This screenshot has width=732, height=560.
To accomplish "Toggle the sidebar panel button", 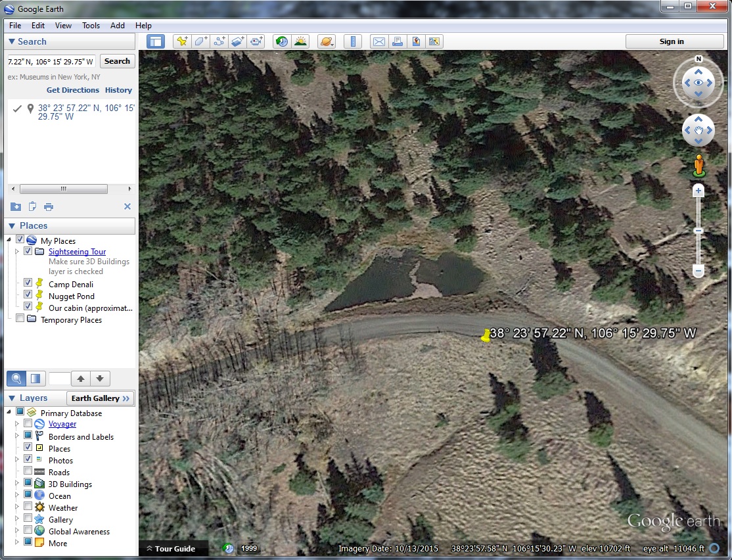I will [156, 41].
